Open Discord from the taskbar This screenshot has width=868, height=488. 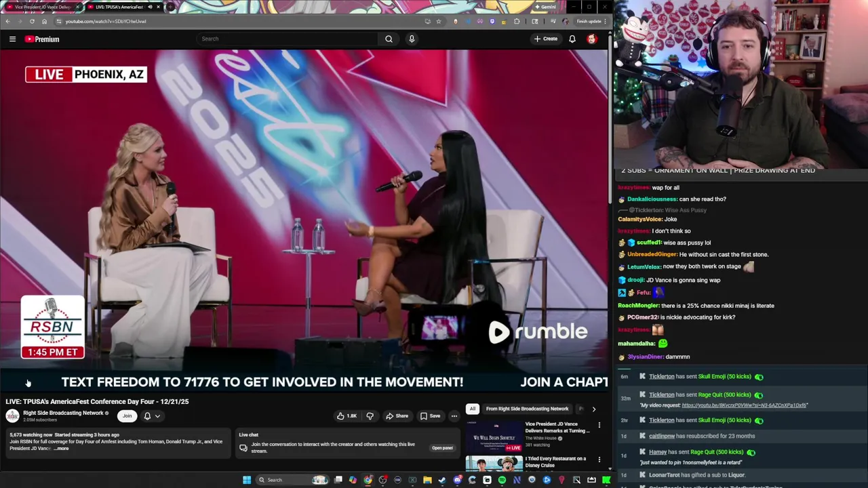[x=457, y=480]
